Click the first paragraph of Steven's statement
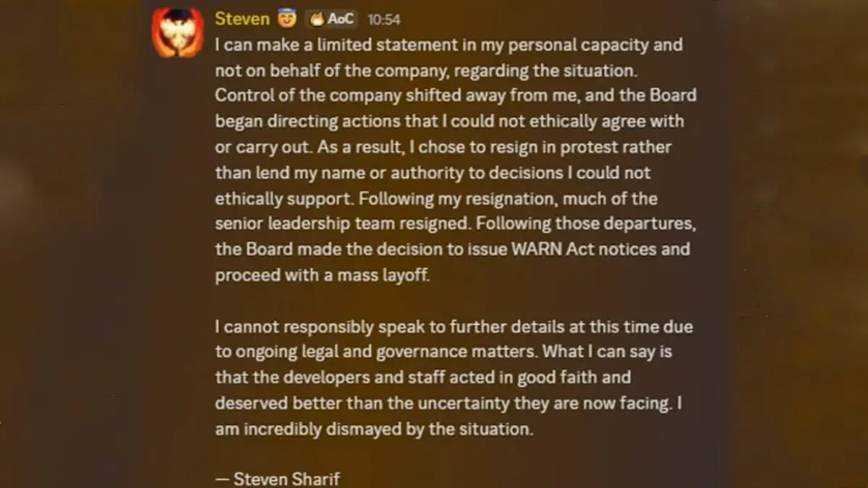This screenshot has height=488, width=868. 456,159
